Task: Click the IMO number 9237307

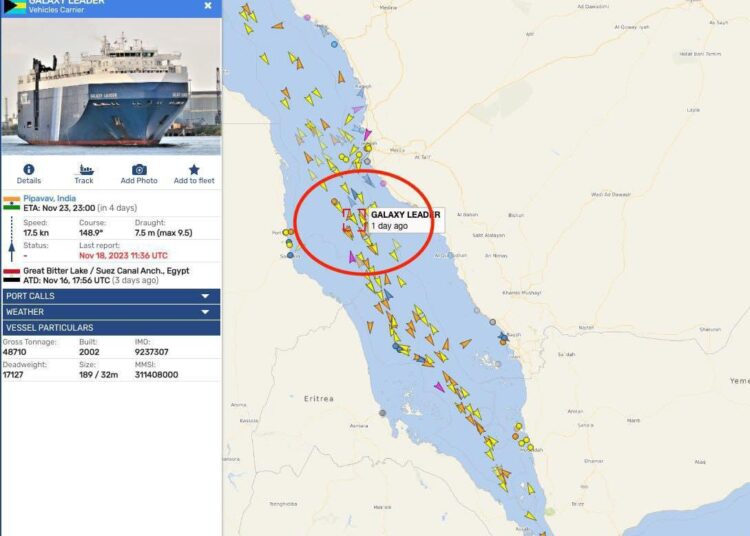Action: (x=152, y=352)
